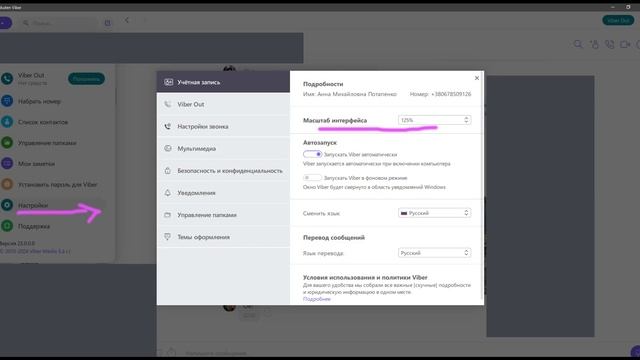The width and height of the screenshot is (640, 360).
Task: Open the Viber Out settings tab in dialog
Action: click(x=223, y=104)
